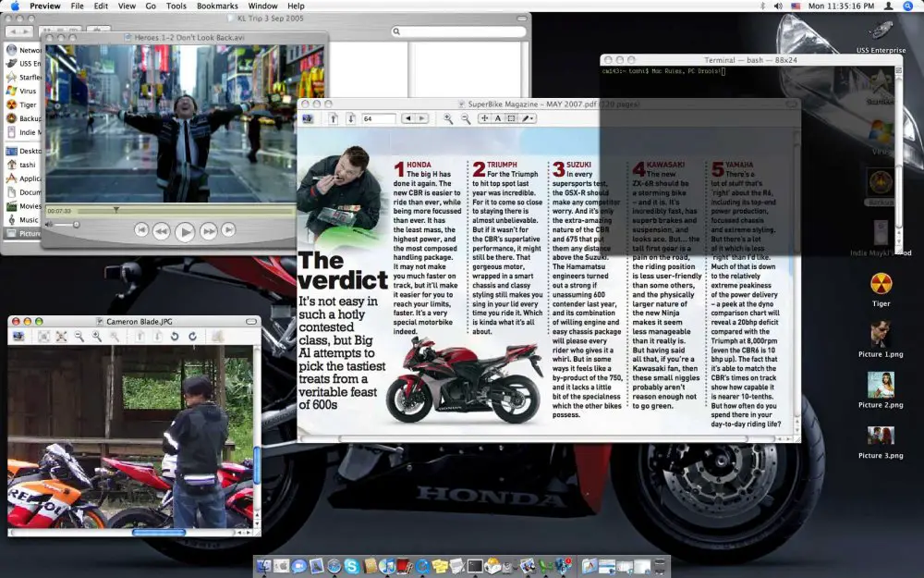Click the Page Up icon in PDF toolbar
The image size is (924, 578).
(x=334, y=118)
